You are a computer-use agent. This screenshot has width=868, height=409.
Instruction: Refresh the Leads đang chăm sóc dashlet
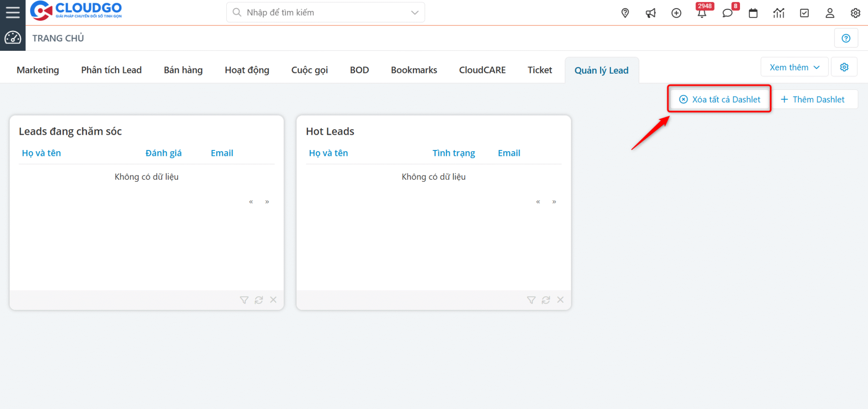pos(259,300)
